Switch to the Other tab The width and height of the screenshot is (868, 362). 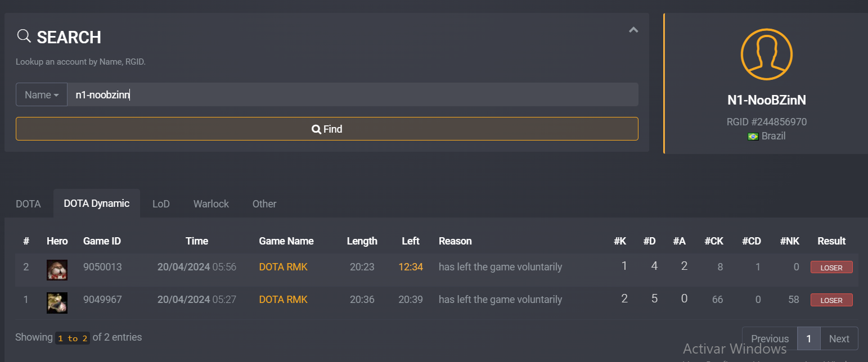[x=264, y=203]
